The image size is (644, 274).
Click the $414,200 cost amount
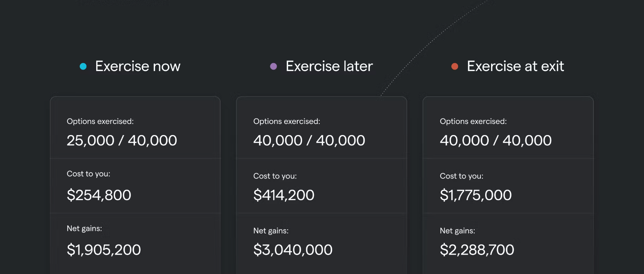click(x=284, y=195)
